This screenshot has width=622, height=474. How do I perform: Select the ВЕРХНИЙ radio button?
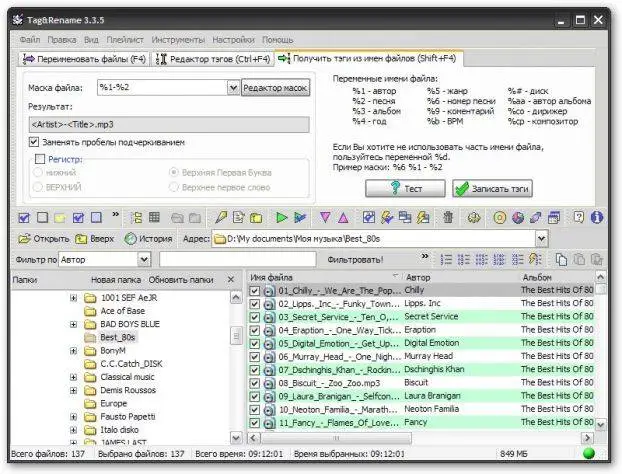pos(38,187)
